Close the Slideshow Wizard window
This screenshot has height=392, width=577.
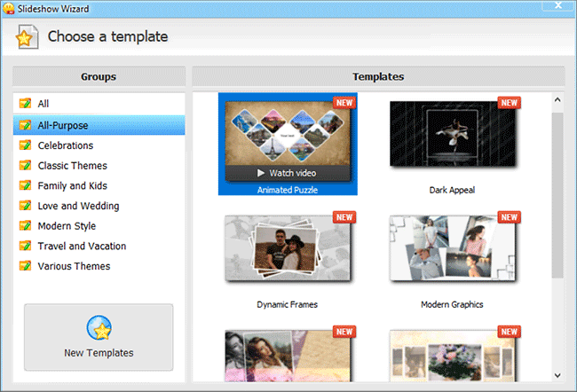(558, 4)
